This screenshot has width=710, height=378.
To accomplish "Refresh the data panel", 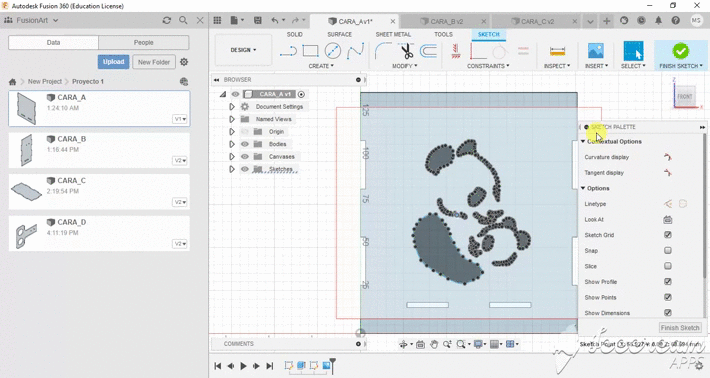I will pyautogui.click(x=167, y=20).
